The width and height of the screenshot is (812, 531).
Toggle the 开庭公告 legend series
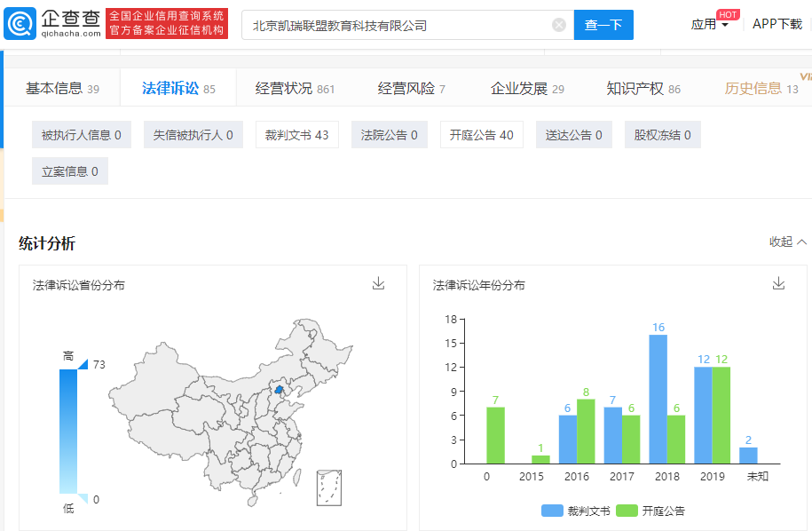pyautogui.click(x=650, y=511)
